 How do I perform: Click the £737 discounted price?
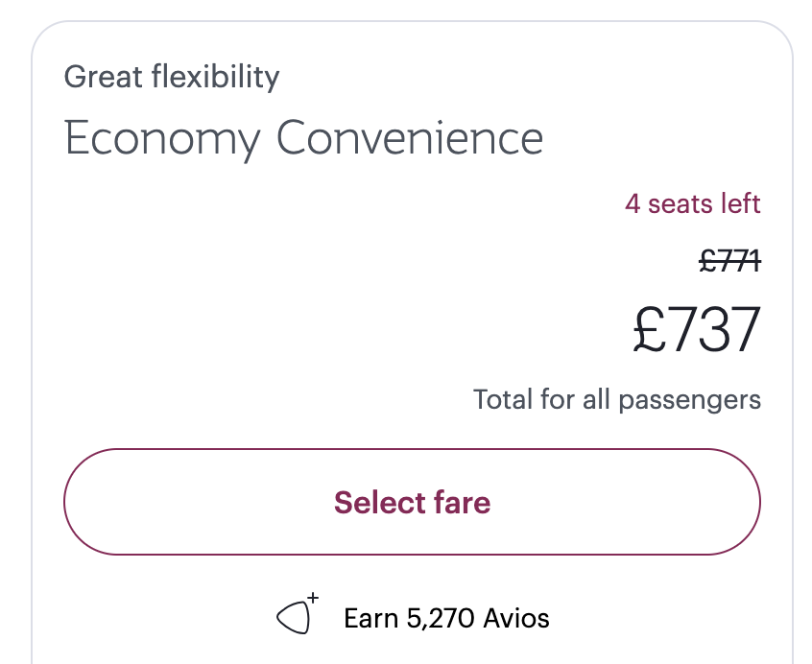(697, 329)
